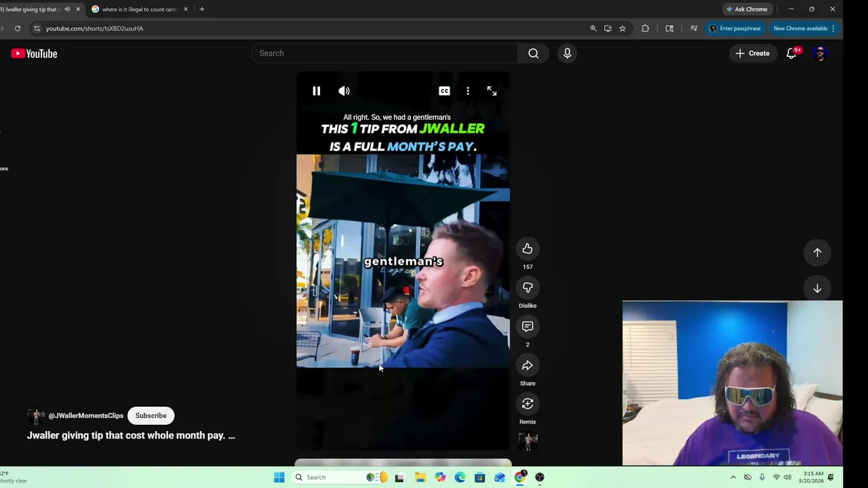This screenshot has height=488, width=868.
Task: Bookmark this page with the star
Action: pyautogui.click(x=623, y=28)
